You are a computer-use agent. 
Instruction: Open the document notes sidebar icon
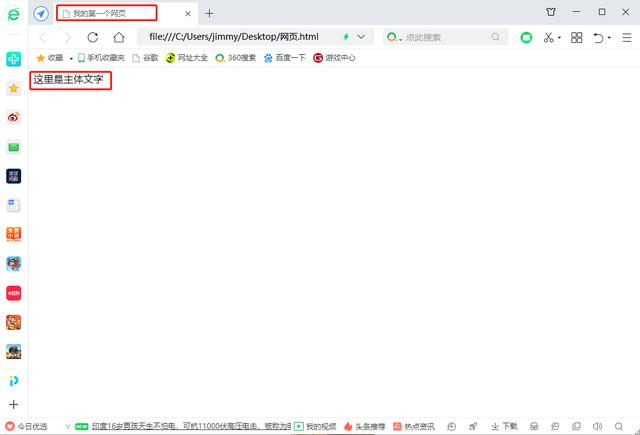click(13, 205)
